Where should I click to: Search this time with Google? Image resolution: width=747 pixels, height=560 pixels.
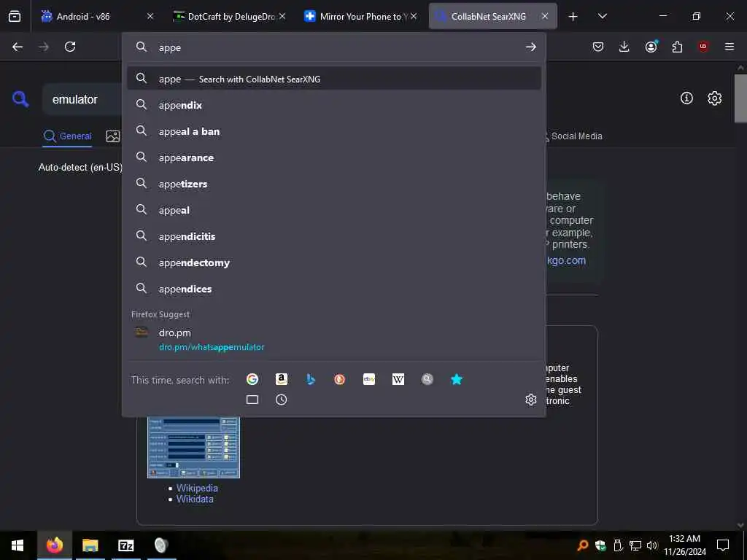(252, 379)
